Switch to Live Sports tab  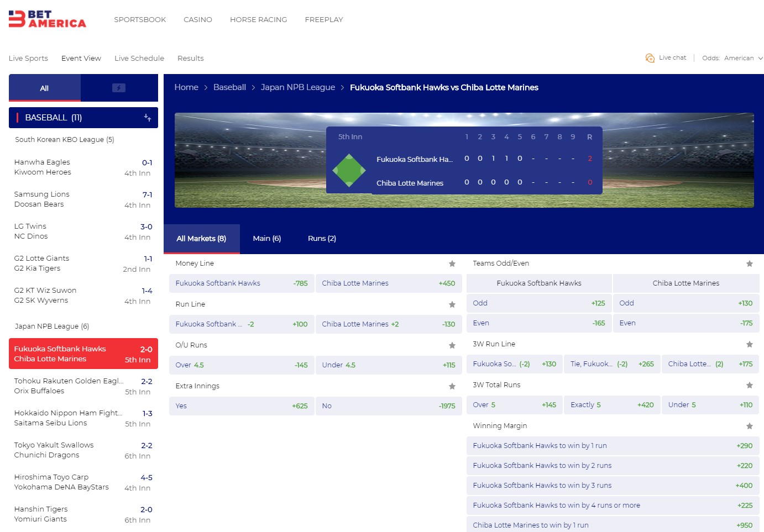pos(28,58)
